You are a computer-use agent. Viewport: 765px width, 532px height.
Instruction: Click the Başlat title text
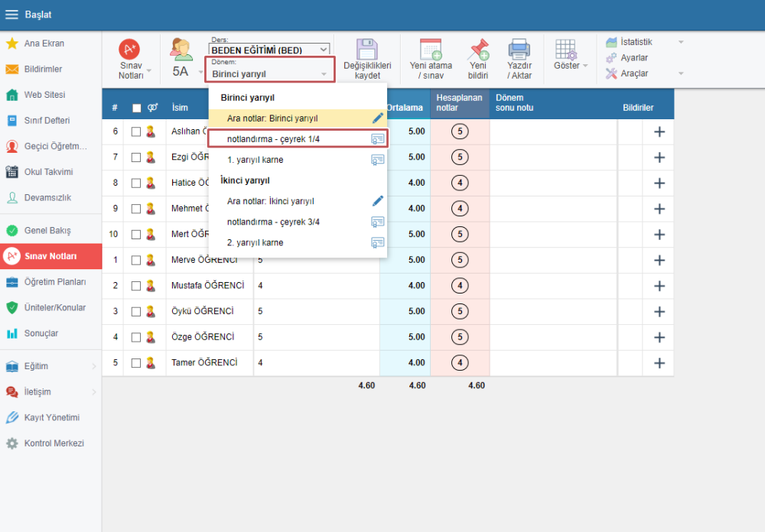[38, 15]
